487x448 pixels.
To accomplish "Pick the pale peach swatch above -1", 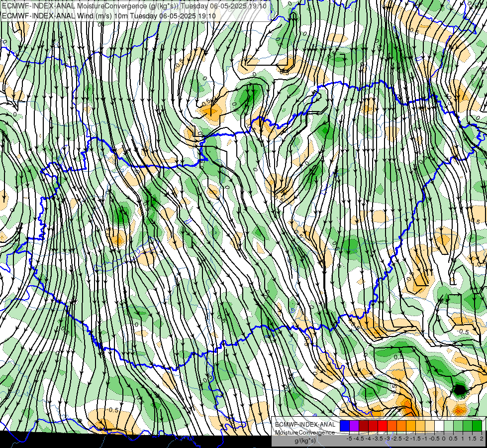I will pyautogui.click(x=430, y=426).
